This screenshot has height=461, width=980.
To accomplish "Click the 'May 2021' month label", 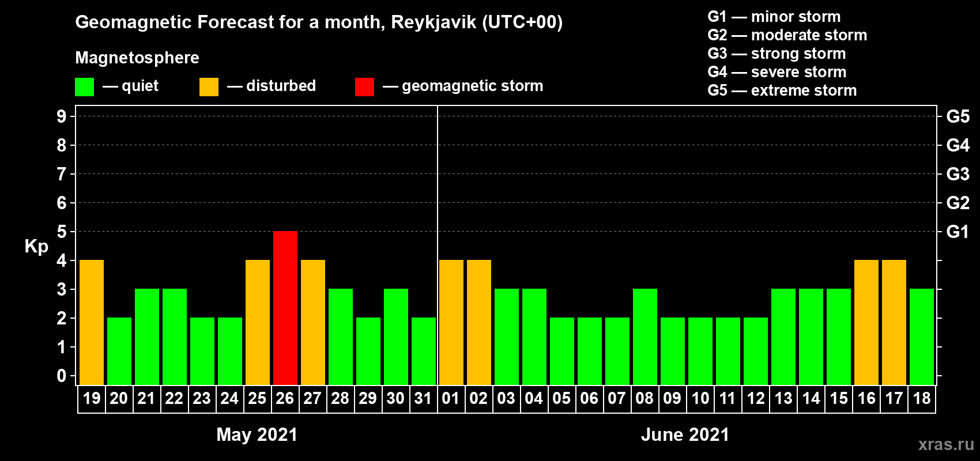I will 257,434.
